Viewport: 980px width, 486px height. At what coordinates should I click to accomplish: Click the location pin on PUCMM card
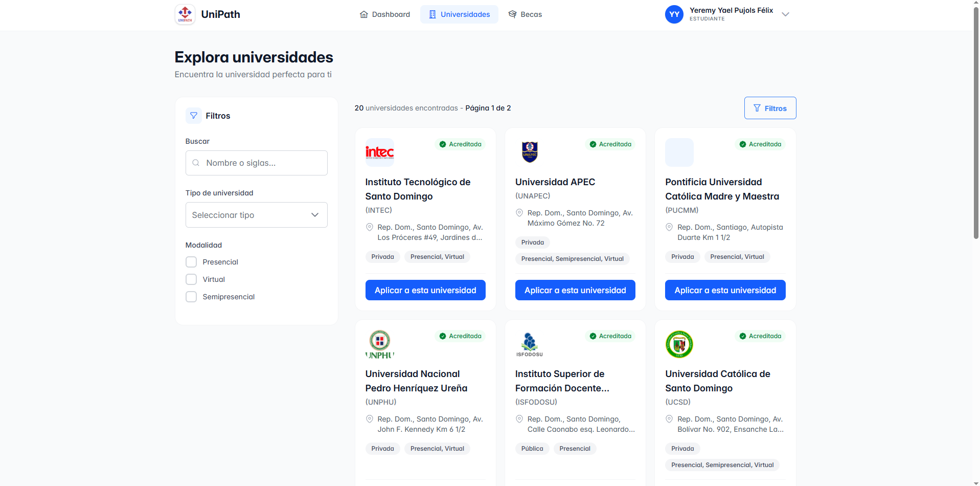[669, 227]
